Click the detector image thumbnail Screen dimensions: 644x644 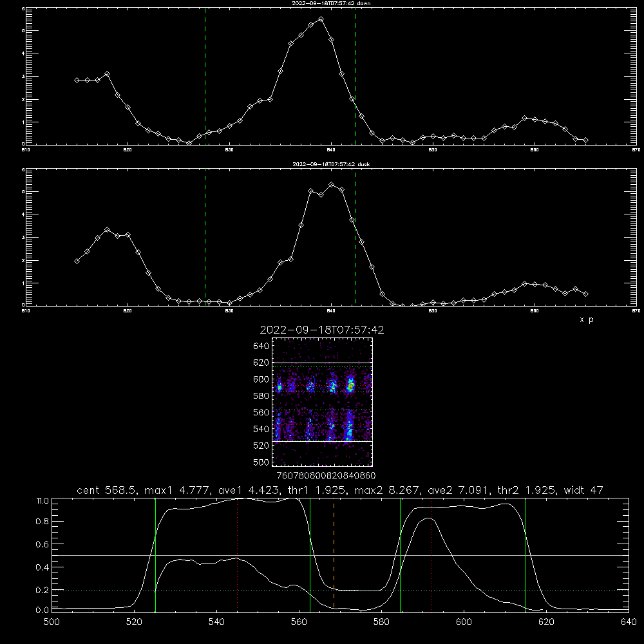323,402
